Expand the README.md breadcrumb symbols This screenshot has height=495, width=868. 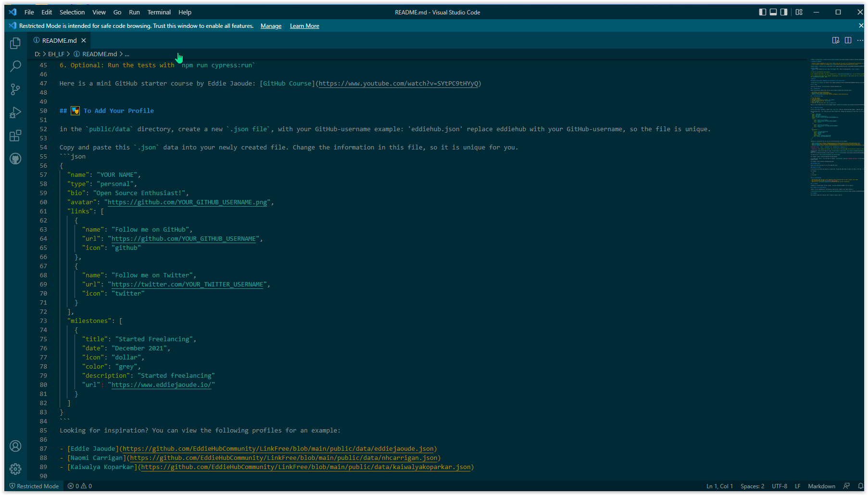(126, 54)
